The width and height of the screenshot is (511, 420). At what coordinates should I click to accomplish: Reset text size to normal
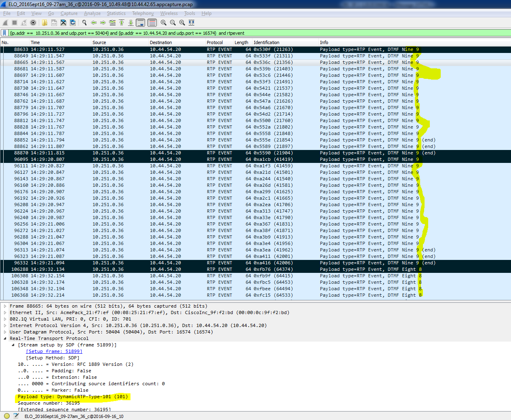[x=182, y=23]
